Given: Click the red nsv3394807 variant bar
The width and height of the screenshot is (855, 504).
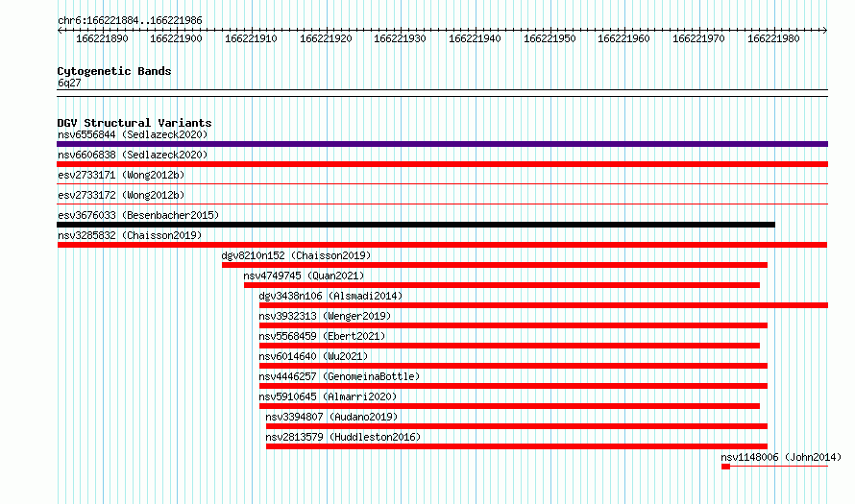Looking at the screenshot, I should 517,426.
